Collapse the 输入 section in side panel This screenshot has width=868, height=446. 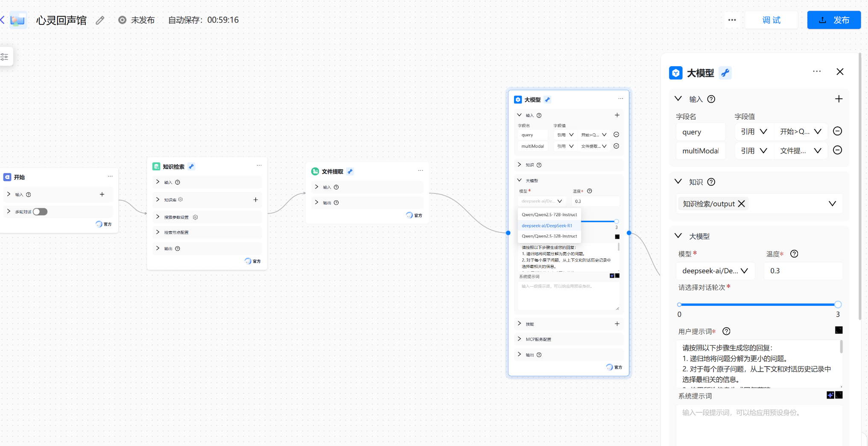point(678,99)
